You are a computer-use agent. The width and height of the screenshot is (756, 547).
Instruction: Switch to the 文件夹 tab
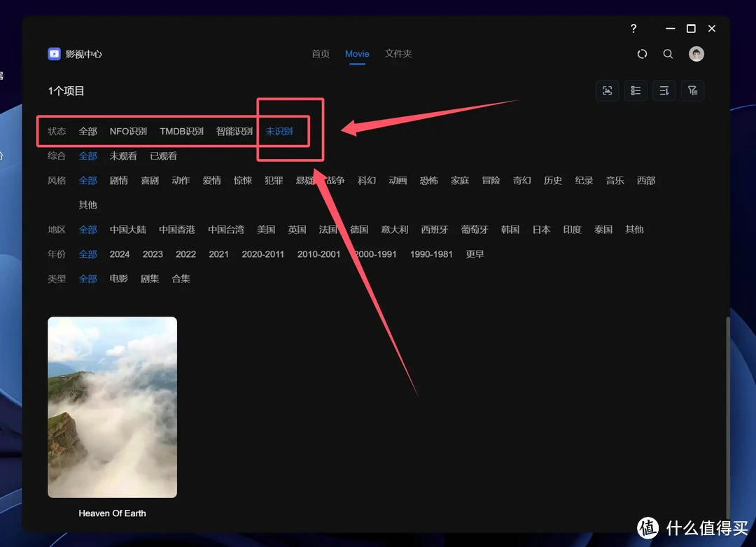(x=398, y=54)
